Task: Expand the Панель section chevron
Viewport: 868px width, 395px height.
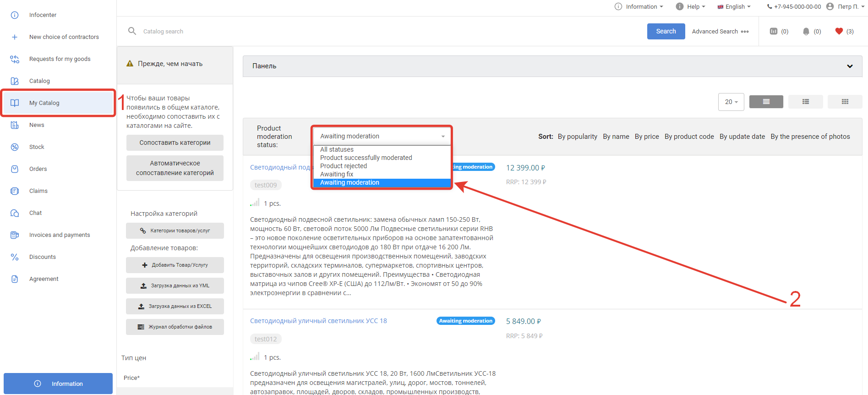Action: (x=850, y=66)
